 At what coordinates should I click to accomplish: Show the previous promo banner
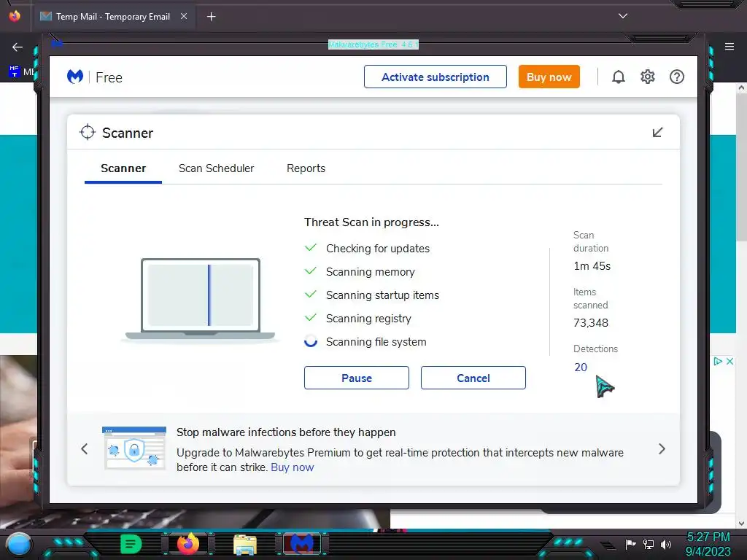point(85,448)
